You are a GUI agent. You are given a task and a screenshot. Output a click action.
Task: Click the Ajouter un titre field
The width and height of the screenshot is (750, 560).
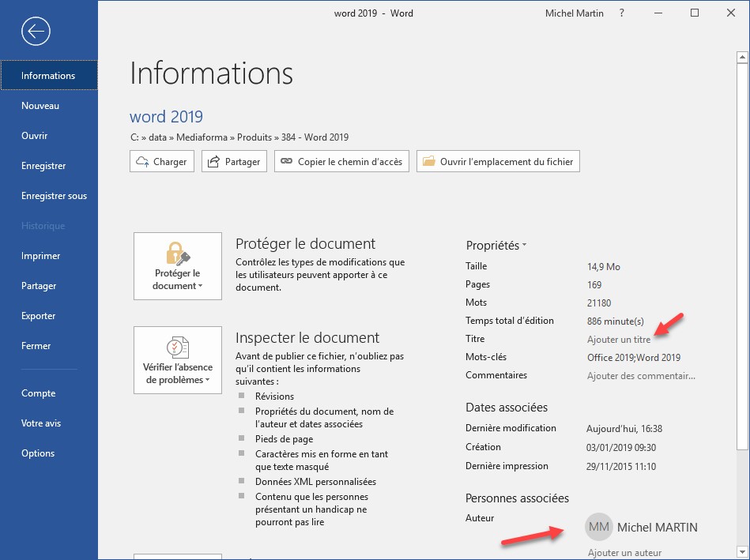619,340
